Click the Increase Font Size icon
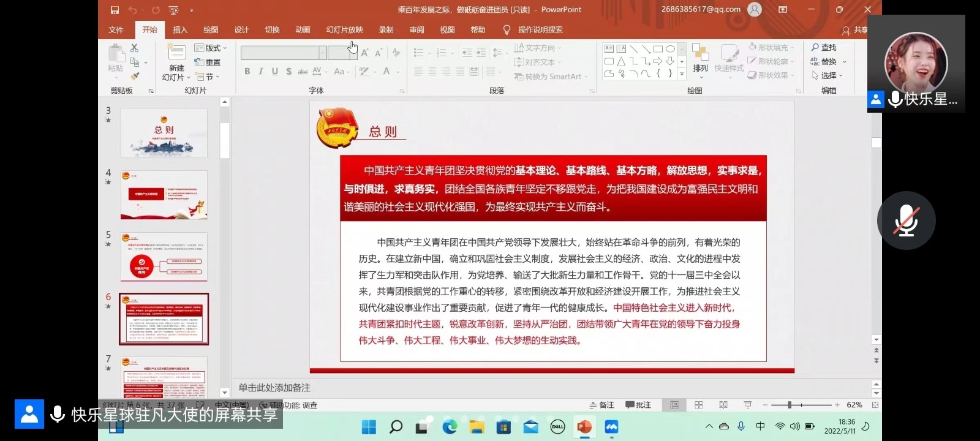This screenshot has width=980, height=441. click(365, 53)
